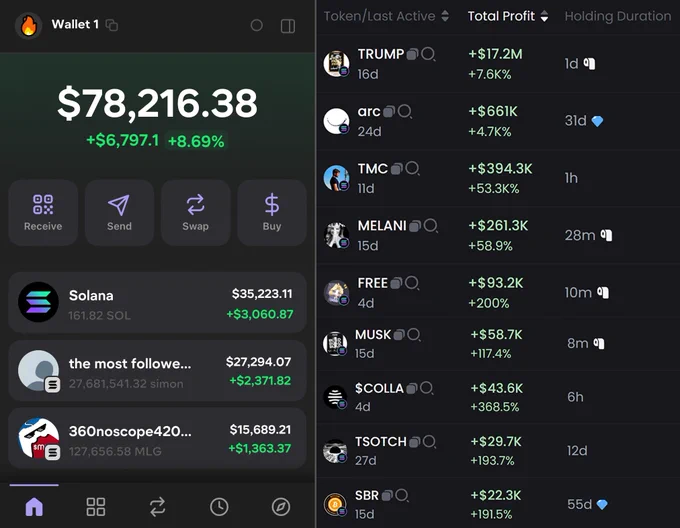The height and width of the screenshot is (528, 680).
Task: Tap the Buy button
Action: 272,212
